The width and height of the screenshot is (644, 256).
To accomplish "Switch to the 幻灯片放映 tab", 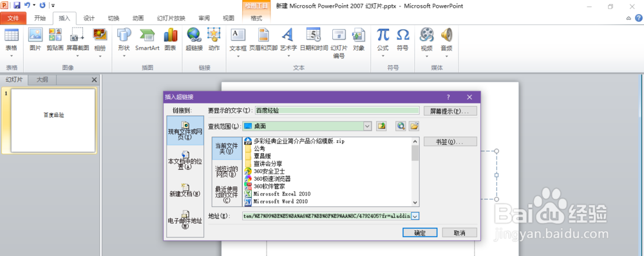I will click(x=171, y=18).
